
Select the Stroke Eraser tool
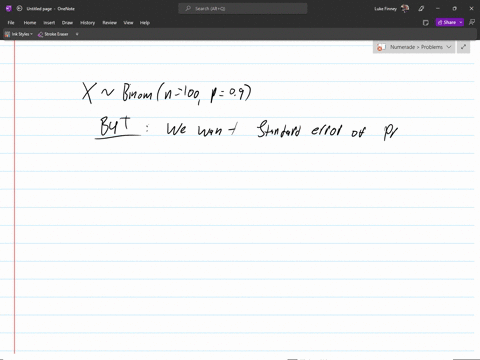coord(53,34)
